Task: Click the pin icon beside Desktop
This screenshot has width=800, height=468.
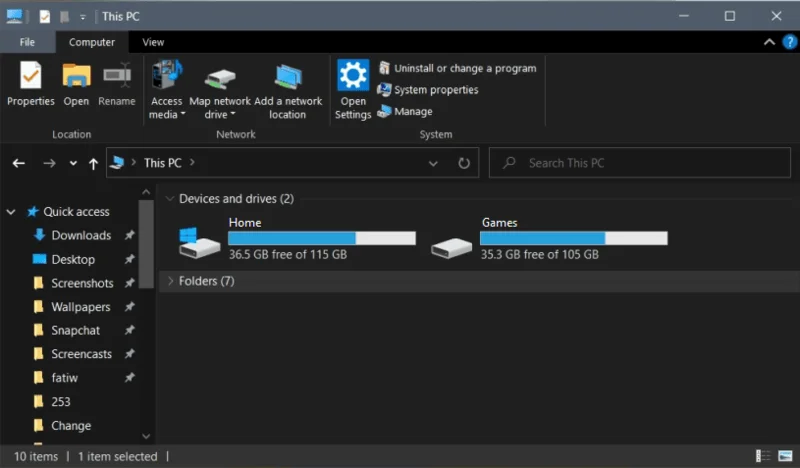Action: [x=130, y=259]
